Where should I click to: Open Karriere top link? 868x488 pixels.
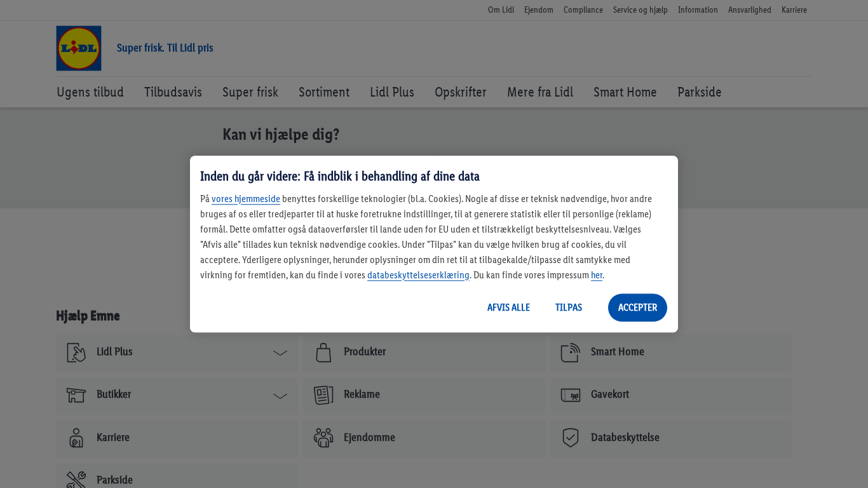(x=794, y=10)
